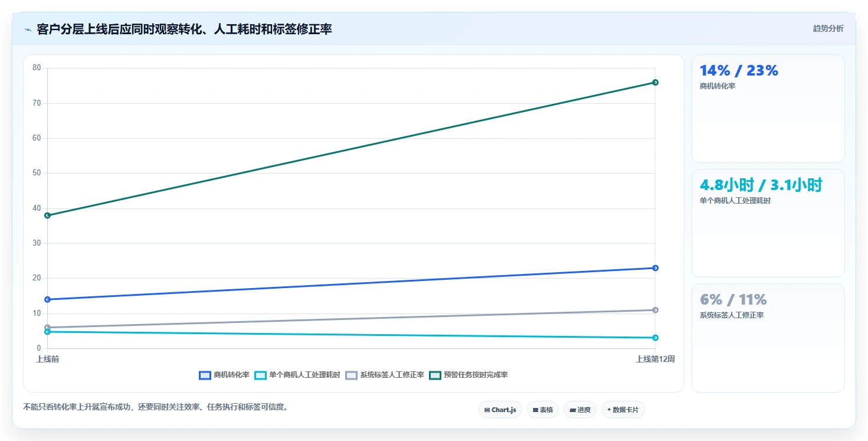
Task: Toggle the 预警任务按时完成率 legend item
Action: pyautogui.click(x=469, y=375)
